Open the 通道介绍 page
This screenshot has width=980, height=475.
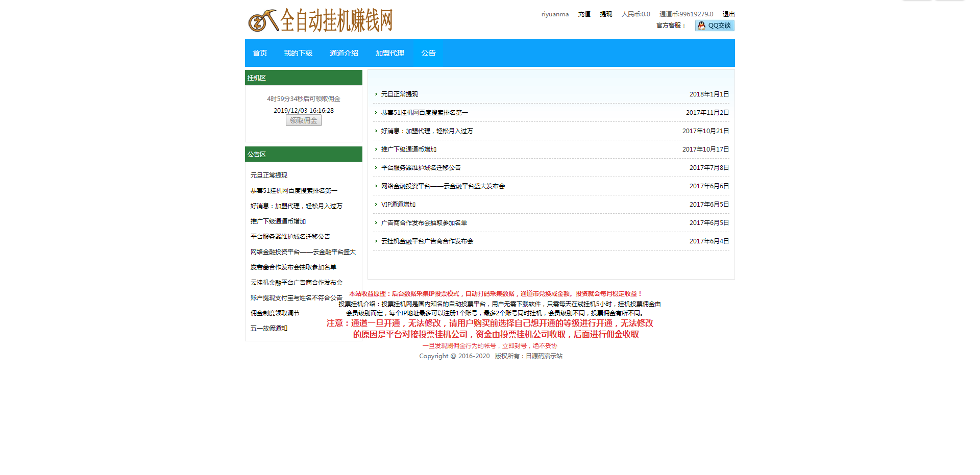pyautogui.click(x=344, y=53)
